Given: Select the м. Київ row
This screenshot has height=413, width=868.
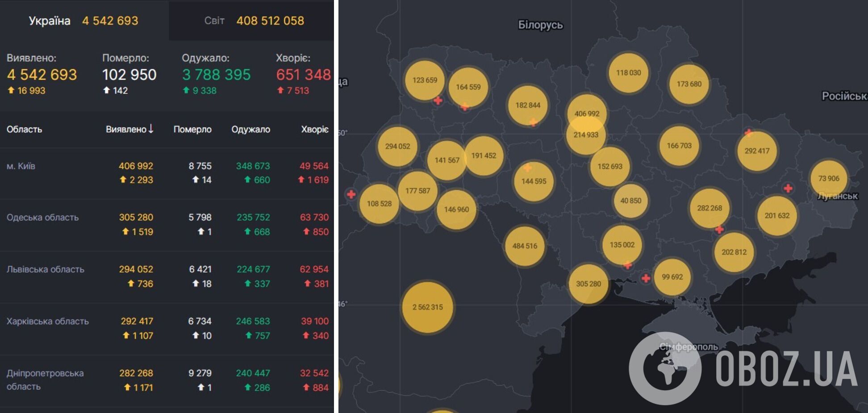Looking at the screenshot, I should (167, 173).
